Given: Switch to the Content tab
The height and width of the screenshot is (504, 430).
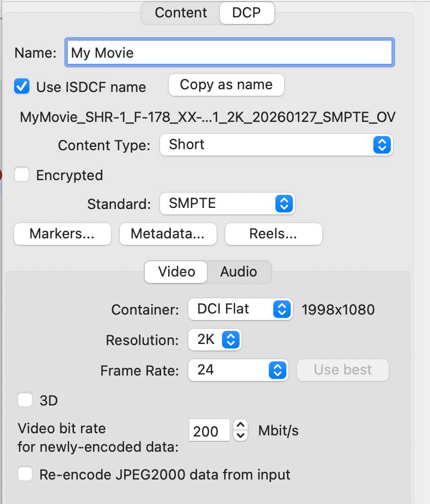Looking at the screenshot, I should (x=181, y=13).
